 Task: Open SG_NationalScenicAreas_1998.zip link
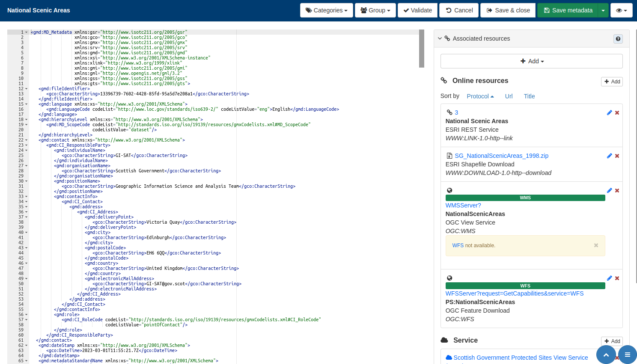click(501, 156)
